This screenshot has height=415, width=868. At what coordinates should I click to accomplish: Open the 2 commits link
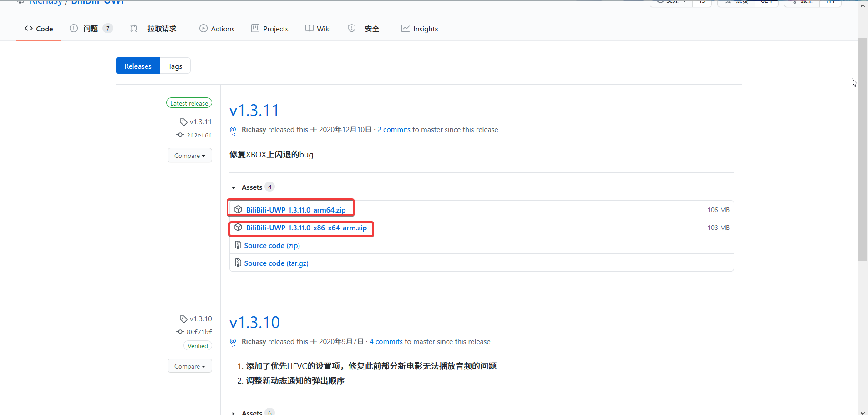click(x=394, y=130)
